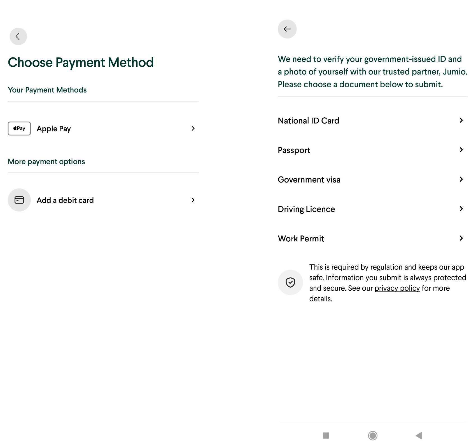Choose Apple Pay as payment method
The width and height of the screenshot is (476, 448).
point(54,129)
